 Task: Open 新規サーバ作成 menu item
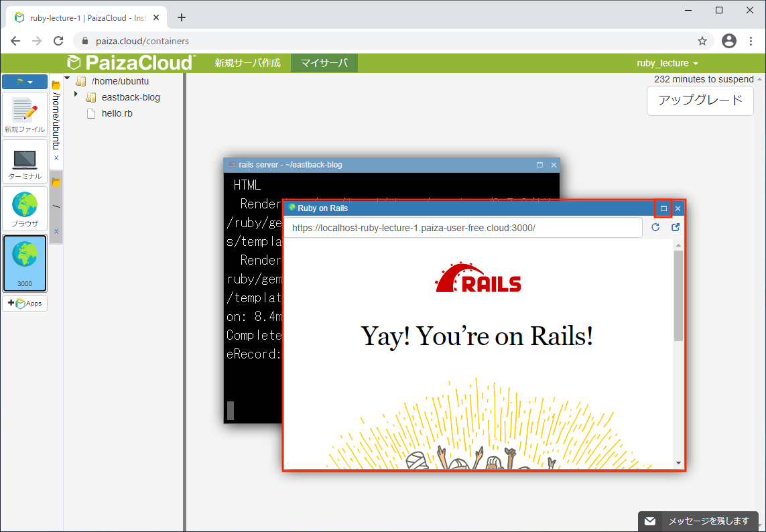point(248,63)
